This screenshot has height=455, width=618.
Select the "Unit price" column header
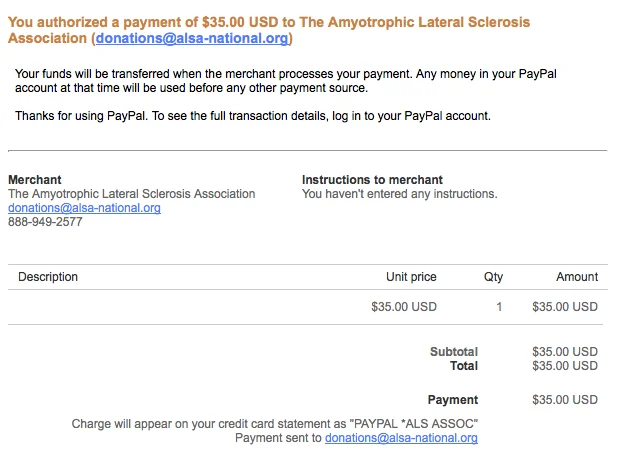[411, 277]
